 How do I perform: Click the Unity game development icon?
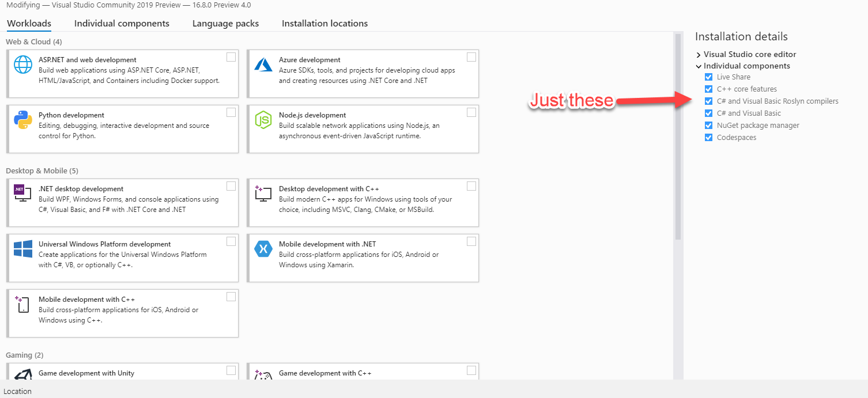point(23,375)
